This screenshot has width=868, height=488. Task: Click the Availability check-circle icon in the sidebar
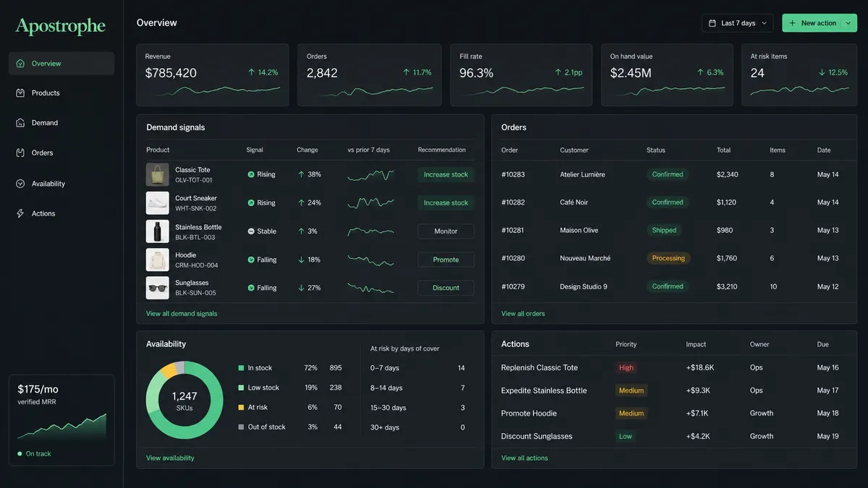pos(20,184)
